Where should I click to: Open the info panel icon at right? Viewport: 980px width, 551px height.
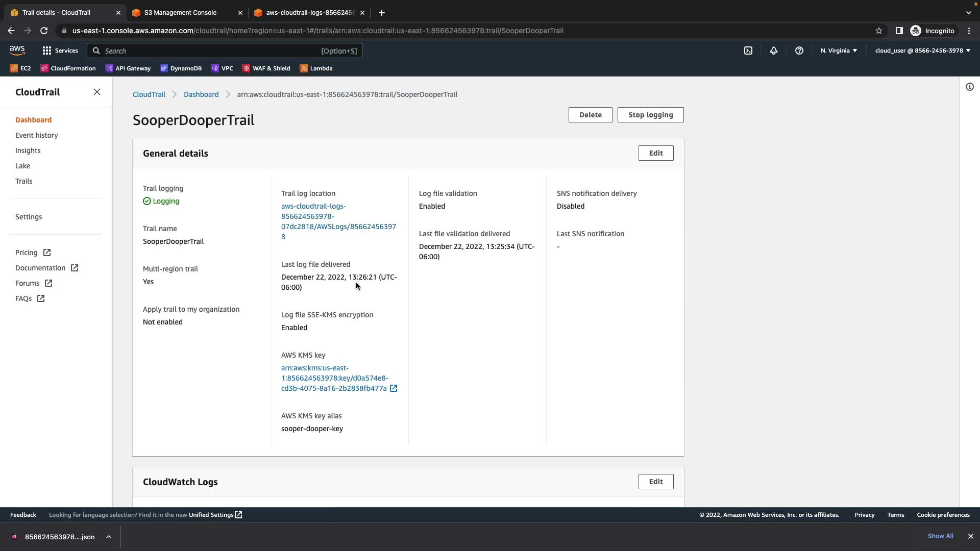969,87
